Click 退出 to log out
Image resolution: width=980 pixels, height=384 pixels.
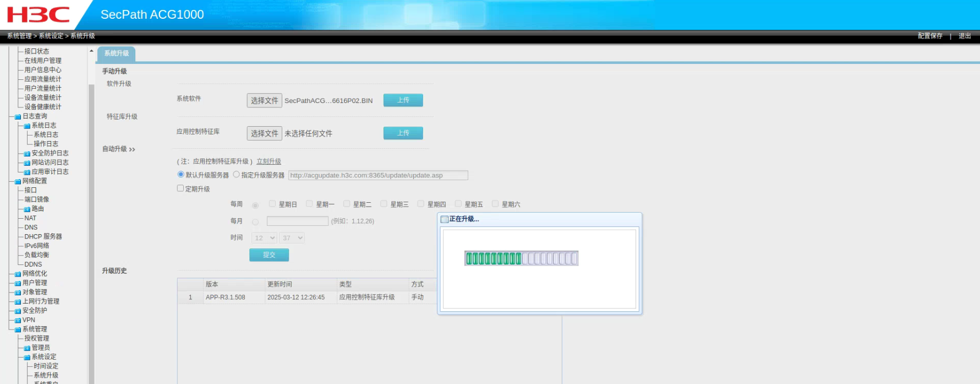tap(965, 36)
